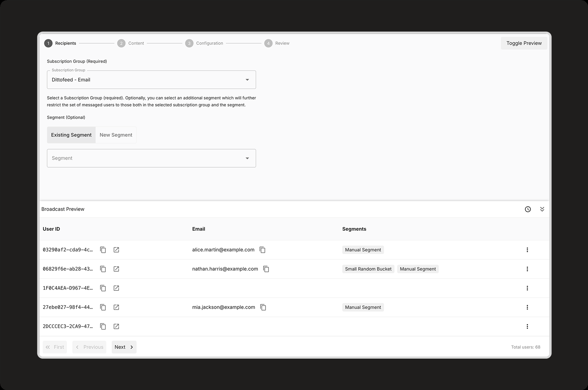Click Manual Segment chip for nathan.harris
The image size is (588, 390).
(418, 269)
